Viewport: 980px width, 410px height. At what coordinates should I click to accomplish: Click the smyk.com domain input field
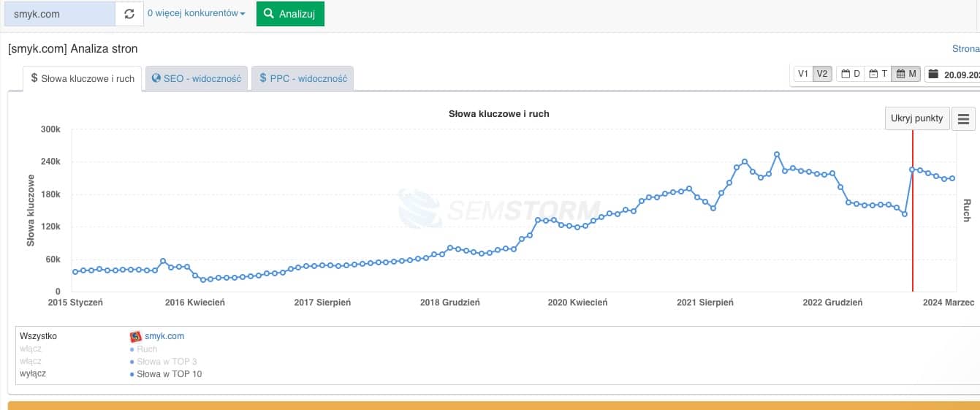[59, 14]
